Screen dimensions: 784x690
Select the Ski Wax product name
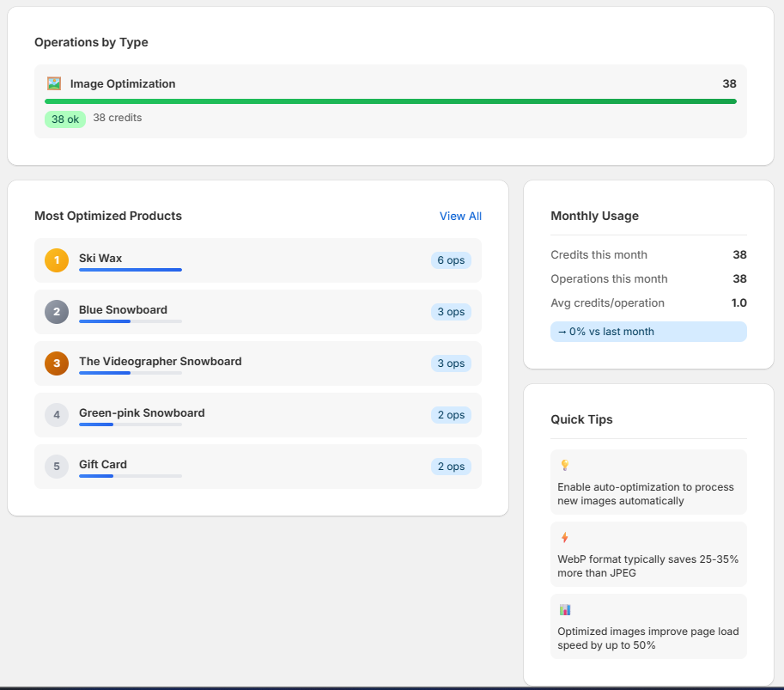pos(100,258)
